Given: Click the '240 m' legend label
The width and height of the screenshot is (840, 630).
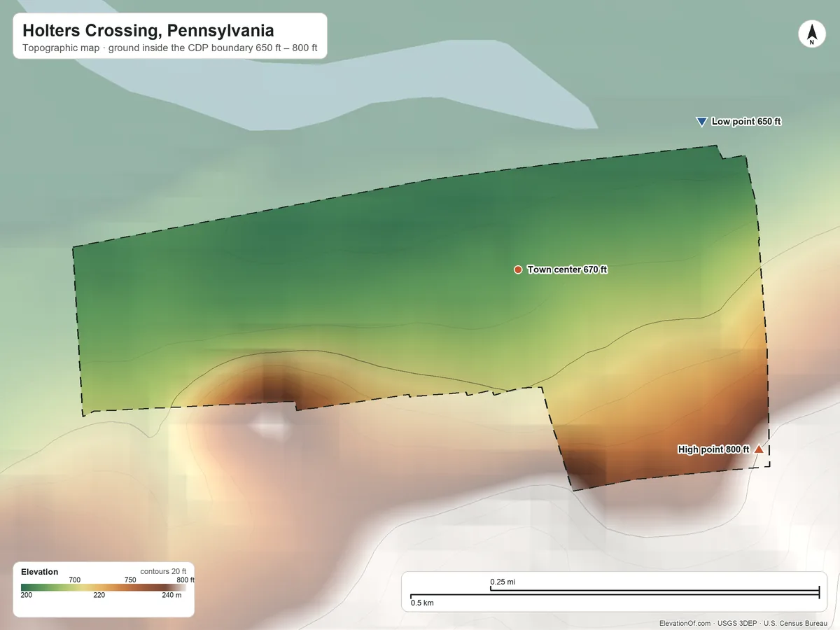Looking at the screenshot, I should click(x=171, y=596).
